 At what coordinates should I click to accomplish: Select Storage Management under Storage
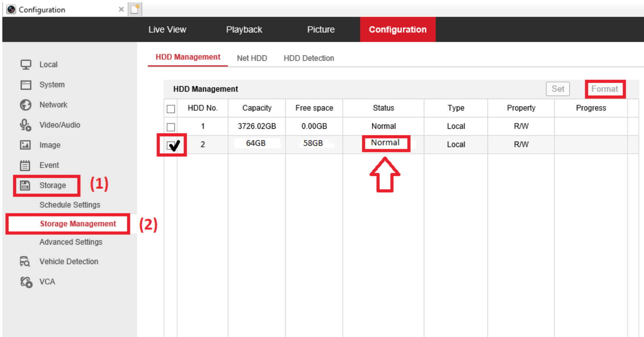[78, 224]
